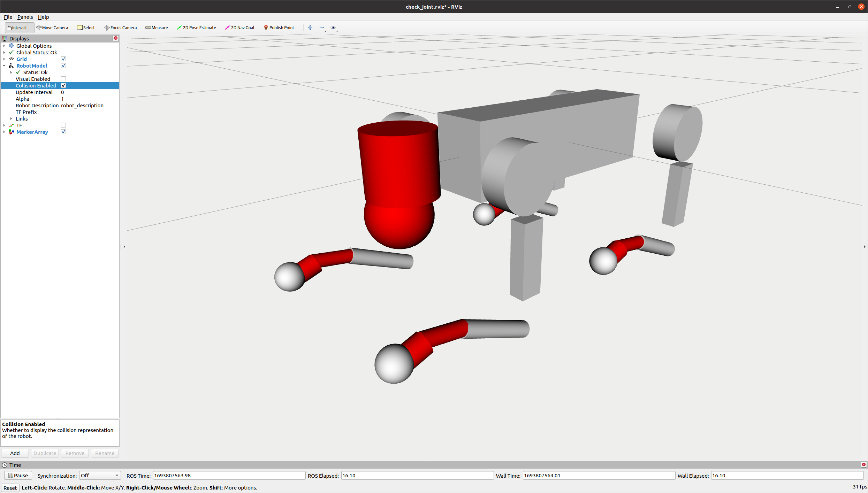Click the plus add-tool icon
Image resolution: width=868 pixels, height=493 pixels.
click(x=310, y=28)
